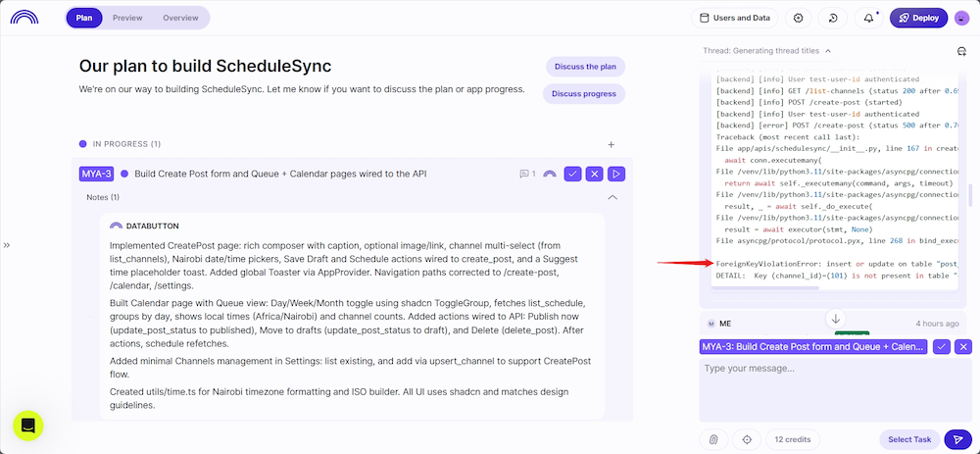This screenshot has height=454, width=980.
Task: Click 'Our plan to build ScheduleSync' heading
Action: tap(205, 66)
